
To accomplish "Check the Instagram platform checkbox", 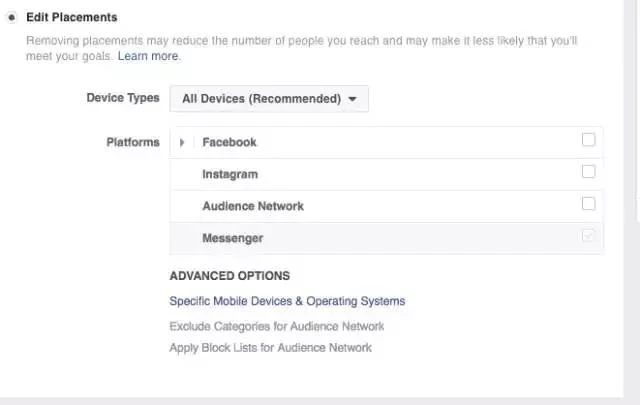I will pyautogui.click(x=589, y=171).
